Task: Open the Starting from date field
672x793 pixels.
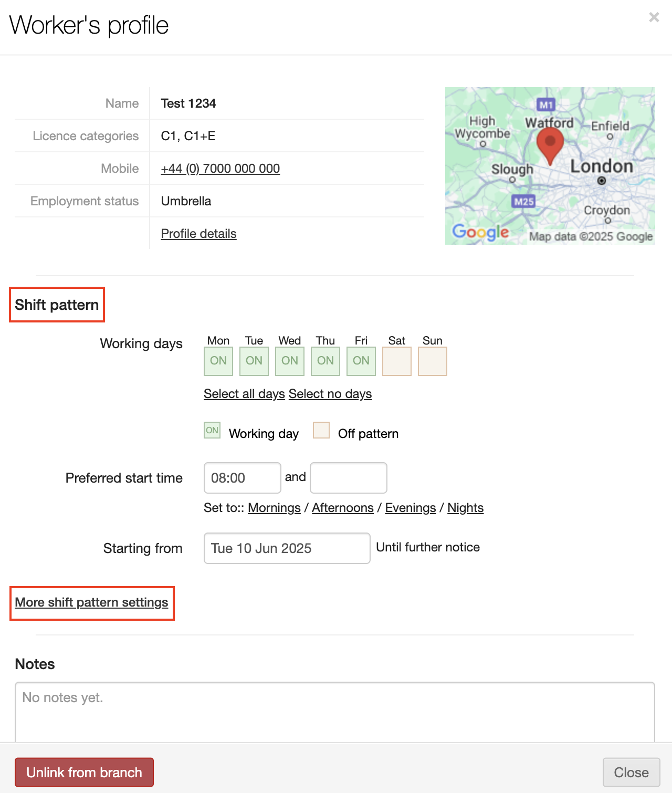Action: tap(287, 548)
